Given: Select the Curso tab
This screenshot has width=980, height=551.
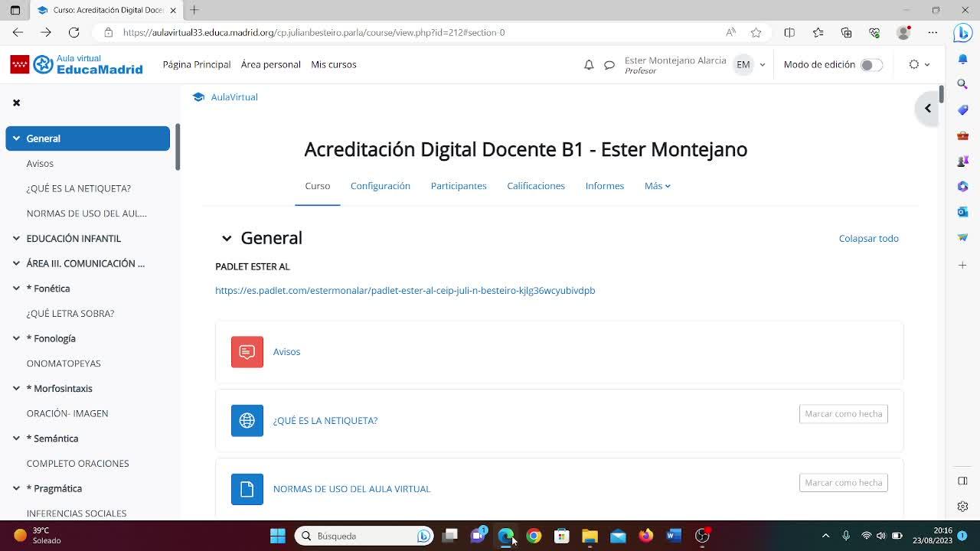Looking at the screenshot, I should pyautogui.click(x=317, y=186).
